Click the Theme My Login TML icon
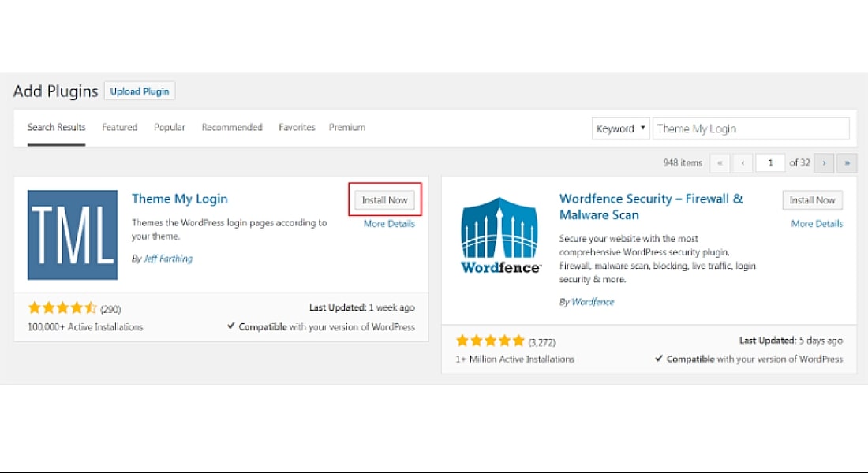The height and width of the screenshot is (473, 868). point(73,235)
